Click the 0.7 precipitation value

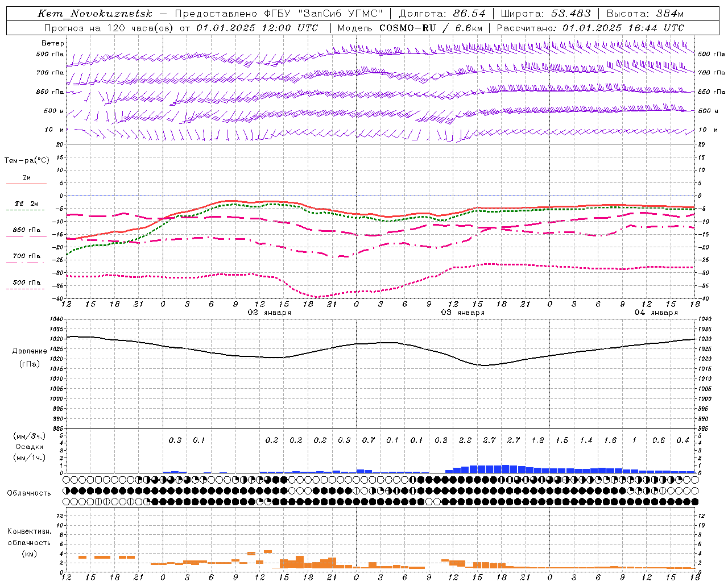pyautogui.click(x=369, y=440)
